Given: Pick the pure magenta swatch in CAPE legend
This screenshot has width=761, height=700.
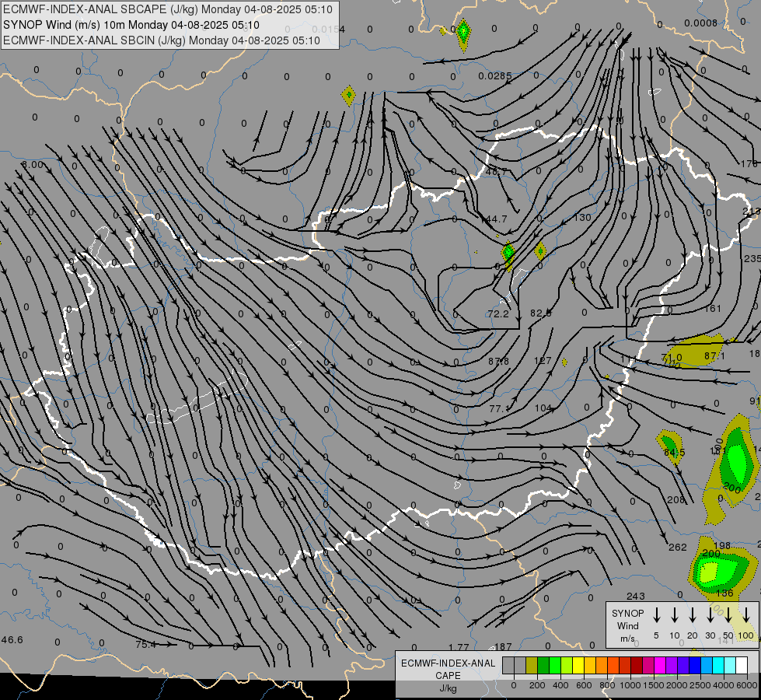Looking at the screenshot, I should (x=660, y=665).
